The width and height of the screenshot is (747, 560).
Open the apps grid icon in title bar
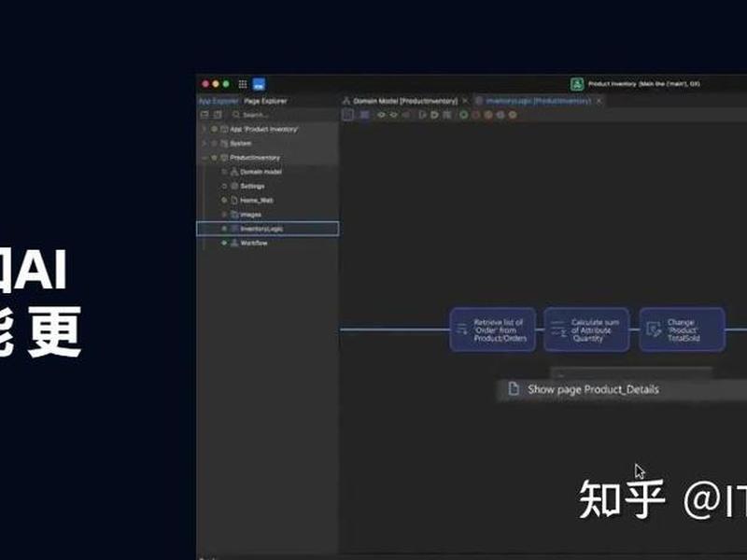(x=243, y=84)
